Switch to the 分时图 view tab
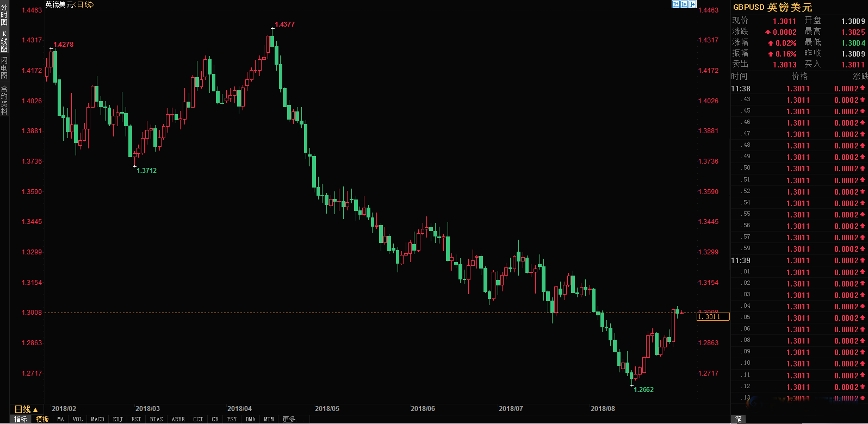 (4, 15)
